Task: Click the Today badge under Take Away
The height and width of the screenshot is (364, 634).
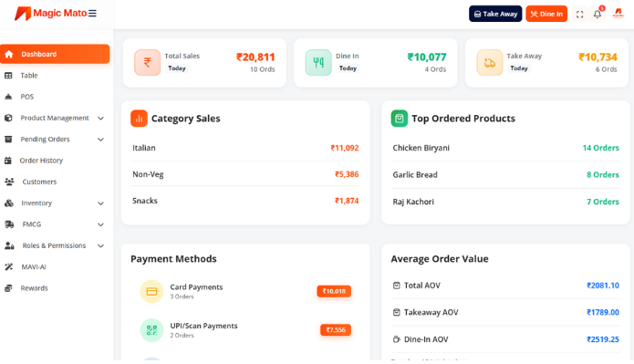Action: click(519, 68)
